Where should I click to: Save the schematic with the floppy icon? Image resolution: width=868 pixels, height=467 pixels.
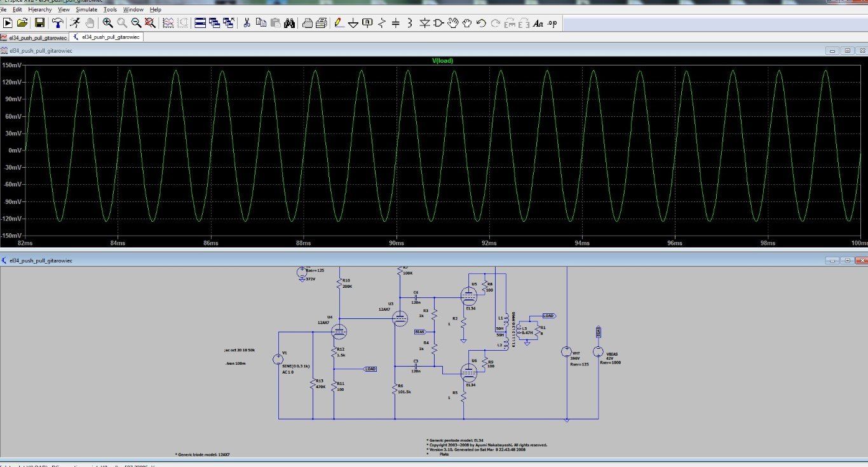[39, 23]
